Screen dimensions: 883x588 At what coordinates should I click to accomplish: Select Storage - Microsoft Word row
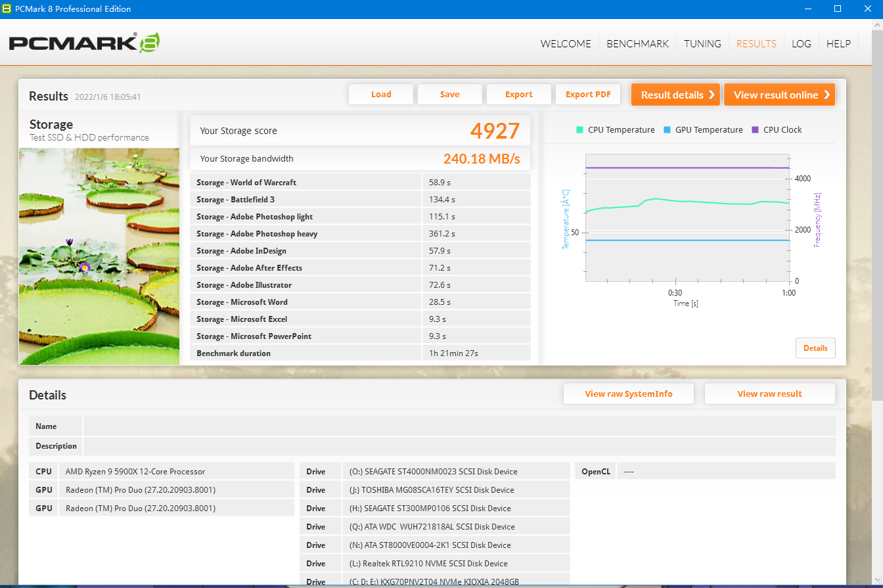click(360, 302)
